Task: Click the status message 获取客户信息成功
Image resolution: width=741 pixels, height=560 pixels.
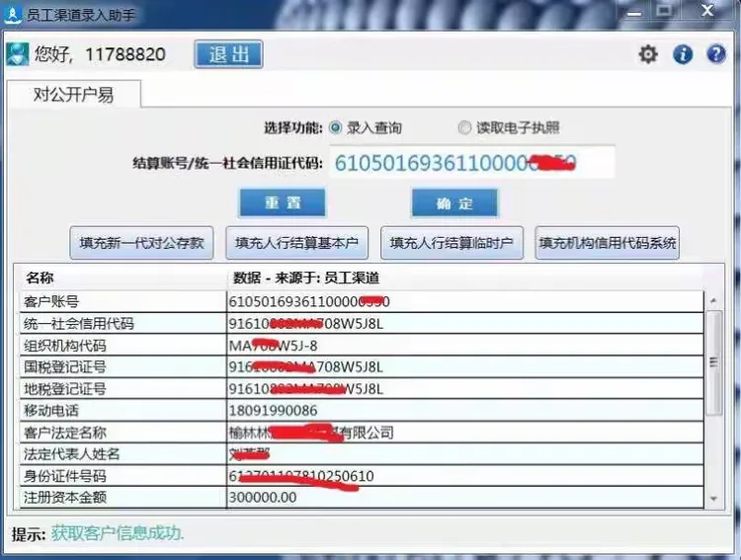Action: pyautogui.click(x=118, y=533)
